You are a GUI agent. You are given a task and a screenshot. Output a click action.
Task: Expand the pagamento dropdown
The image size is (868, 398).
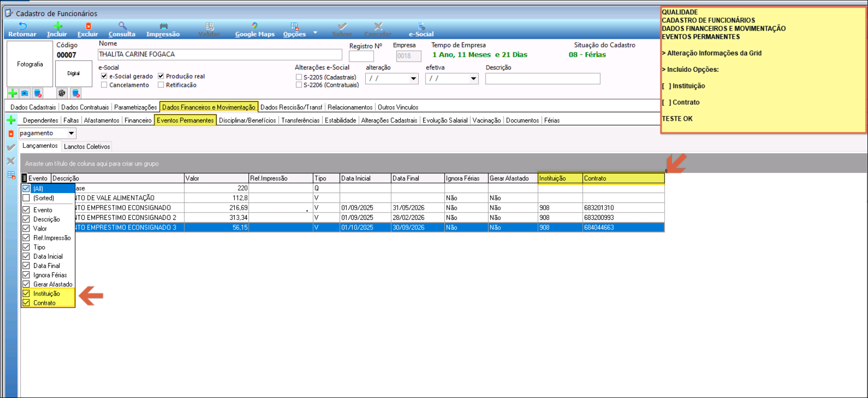(71, 133)
